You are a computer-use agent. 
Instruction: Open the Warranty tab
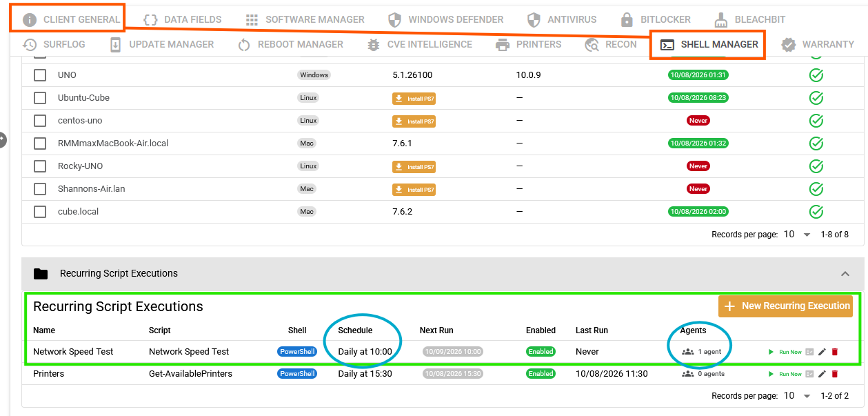(818, 44)
